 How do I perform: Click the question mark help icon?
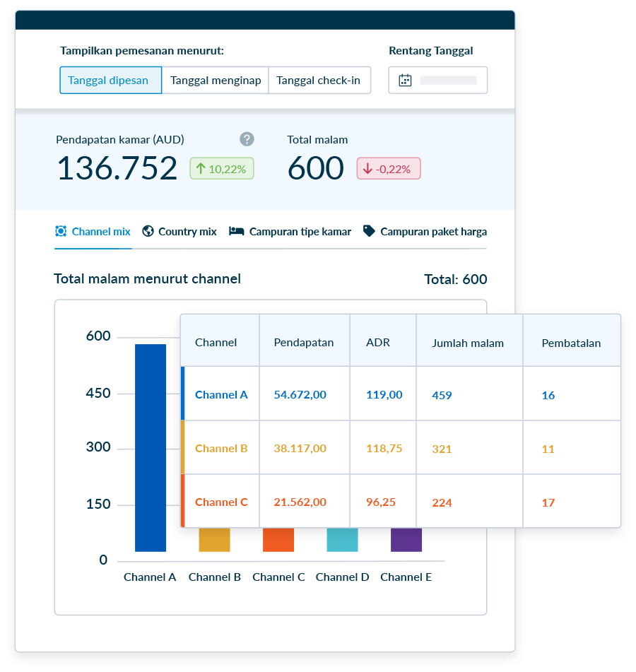(247, 139)
